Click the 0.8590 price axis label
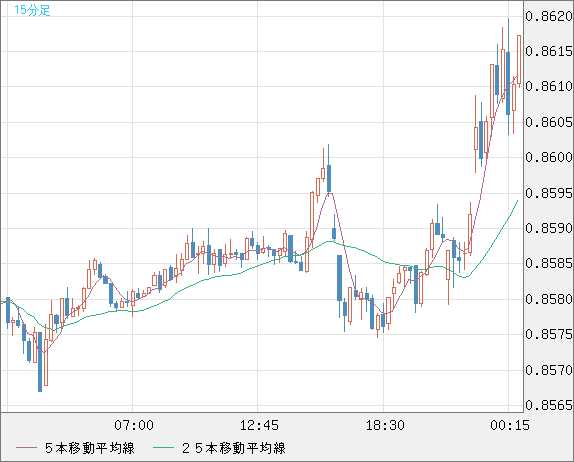 549,228
